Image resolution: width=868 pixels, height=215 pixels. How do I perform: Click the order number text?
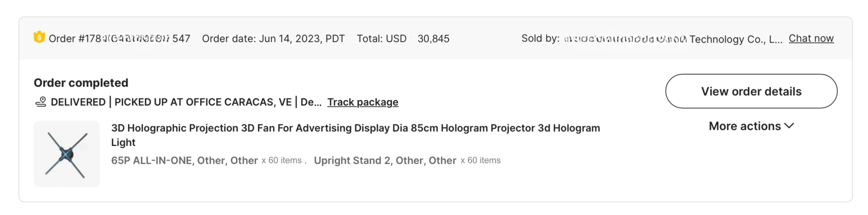point(119,39)
